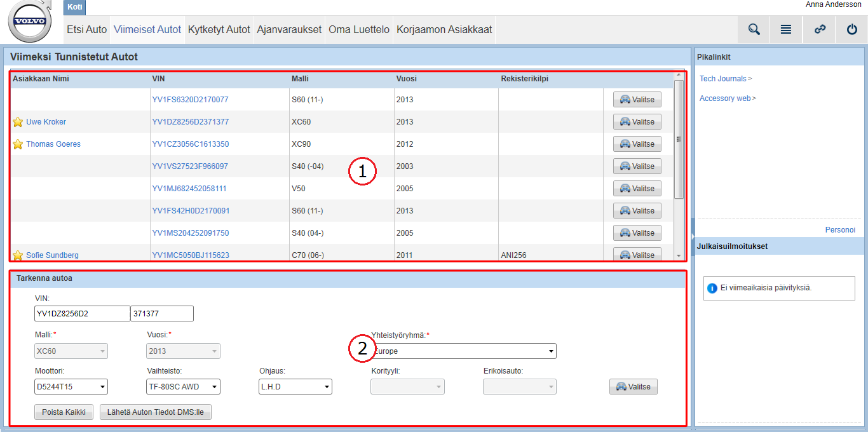Open Oma Luettelo tab
Screen dimensions: 868x432
pyautogui.click(x=359, y=29)
